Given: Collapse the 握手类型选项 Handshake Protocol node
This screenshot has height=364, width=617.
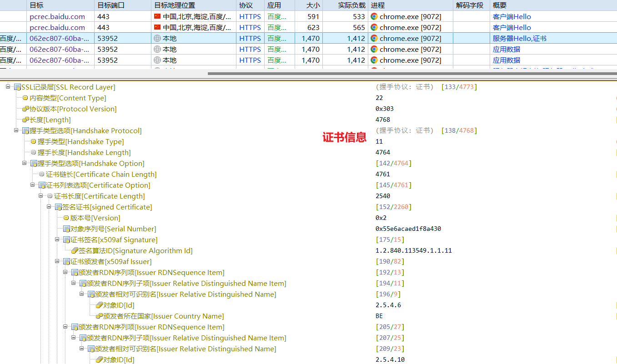Looking at the screenshot, I should [16, 130].
